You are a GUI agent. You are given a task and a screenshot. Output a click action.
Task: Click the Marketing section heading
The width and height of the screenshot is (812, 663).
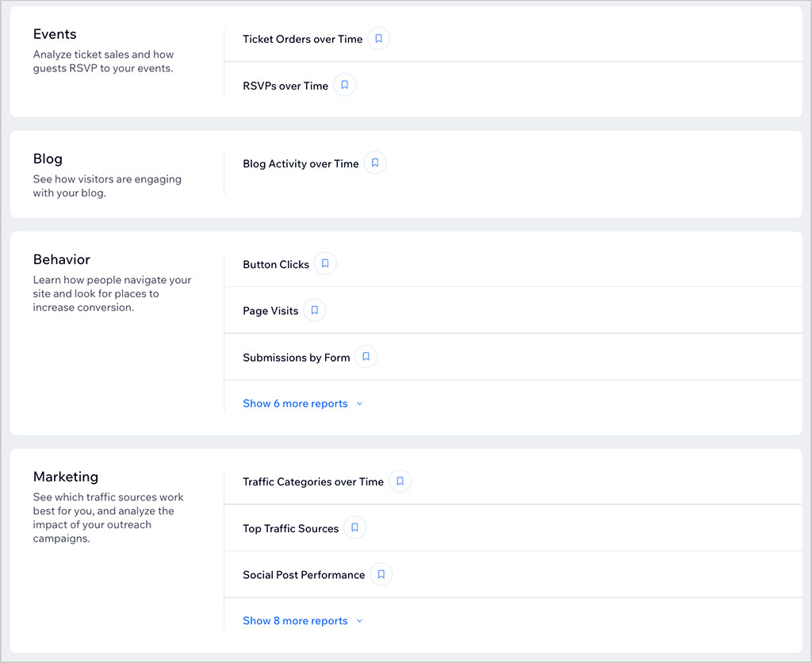[x=66, y=477]
